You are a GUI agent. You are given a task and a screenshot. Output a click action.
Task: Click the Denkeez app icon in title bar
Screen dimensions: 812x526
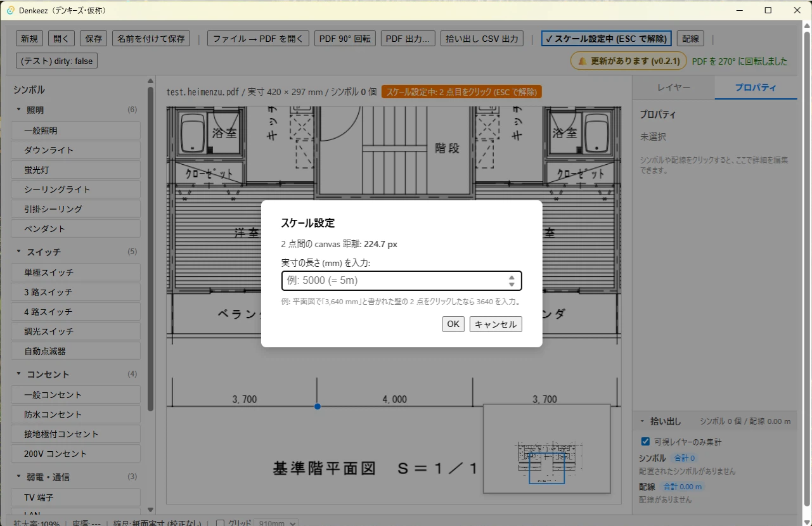pos(10,10)
